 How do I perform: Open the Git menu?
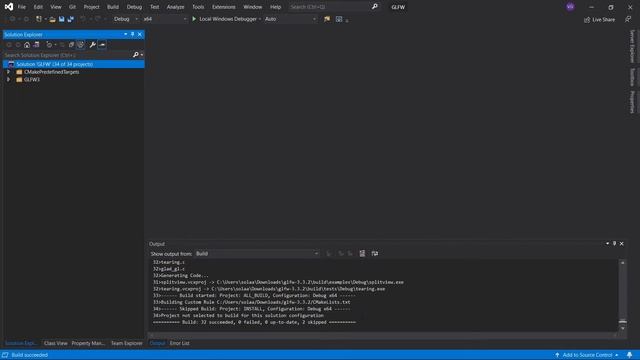click(72, 7)
